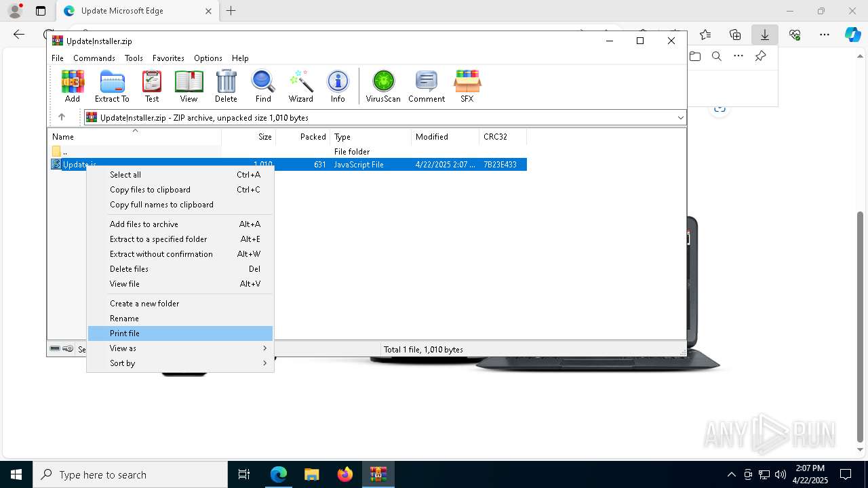Open the Help menu
This screenshot has width=868, height=488.
click(240, 58)
